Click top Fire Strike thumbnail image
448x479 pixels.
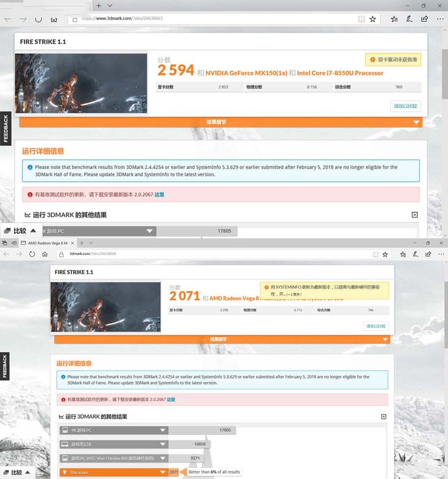coord(81,83)
